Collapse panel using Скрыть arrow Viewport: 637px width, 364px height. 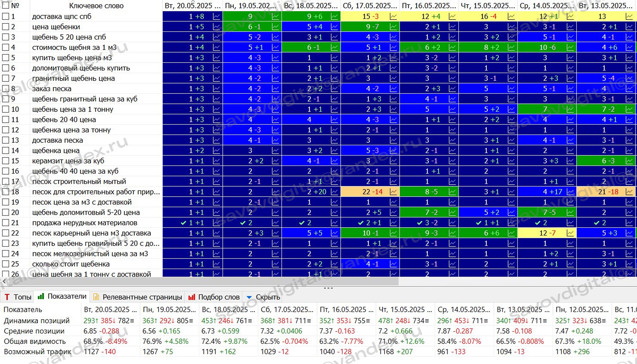pos(249,297)
